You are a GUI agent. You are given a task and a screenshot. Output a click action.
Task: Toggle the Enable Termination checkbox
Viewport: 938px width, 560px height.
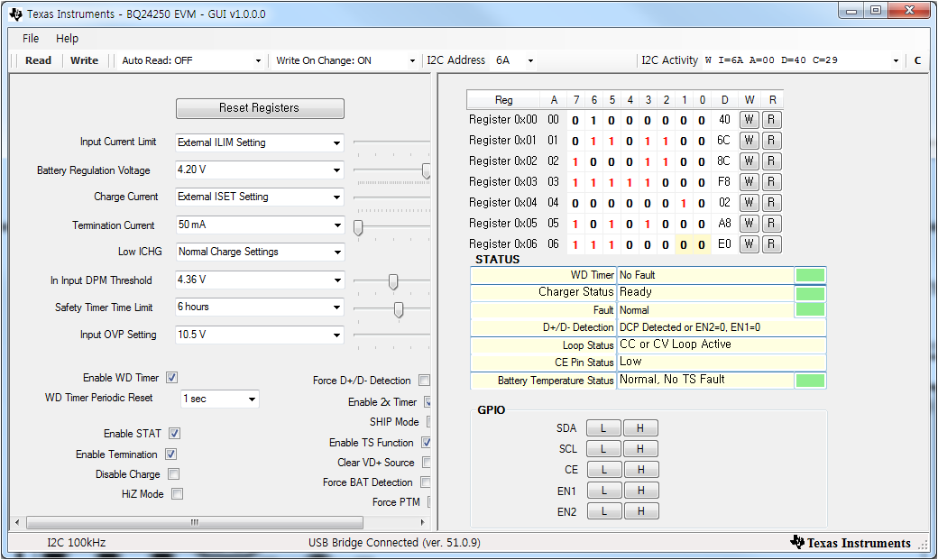click(x=170, y=454)
